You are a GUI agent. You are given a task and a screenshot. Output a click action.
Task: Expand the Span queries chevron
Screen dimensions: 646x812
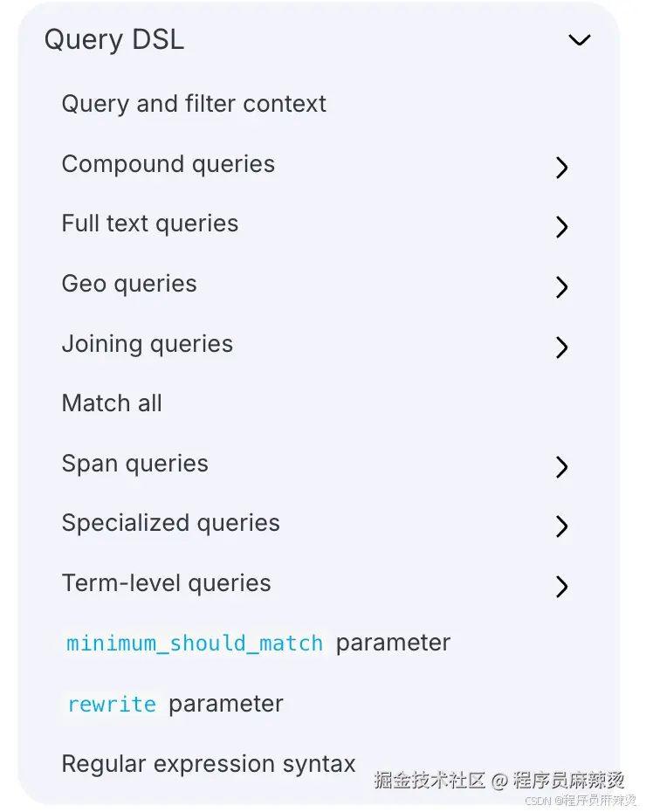pos(562,467)
